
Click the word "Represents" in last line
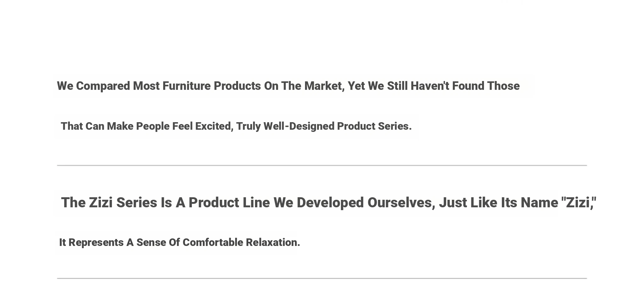point(96,242)
